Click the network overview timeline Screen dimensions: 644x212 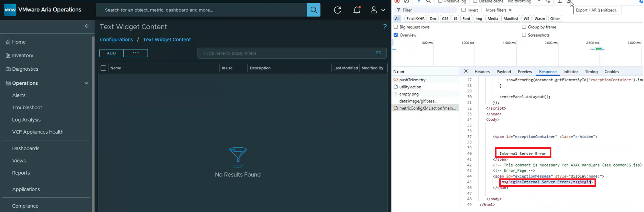pyautogui.click(x=517, y=53)
